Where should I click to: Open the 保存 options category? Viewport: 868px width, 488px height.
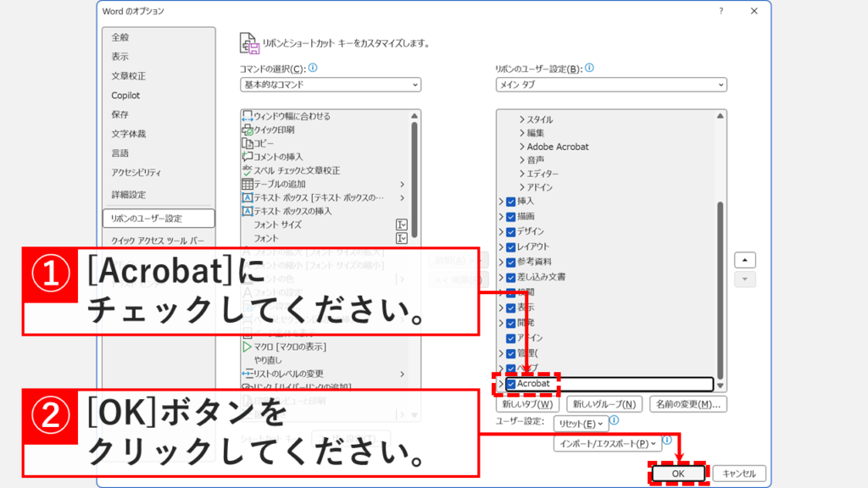(x=120, y=114)
